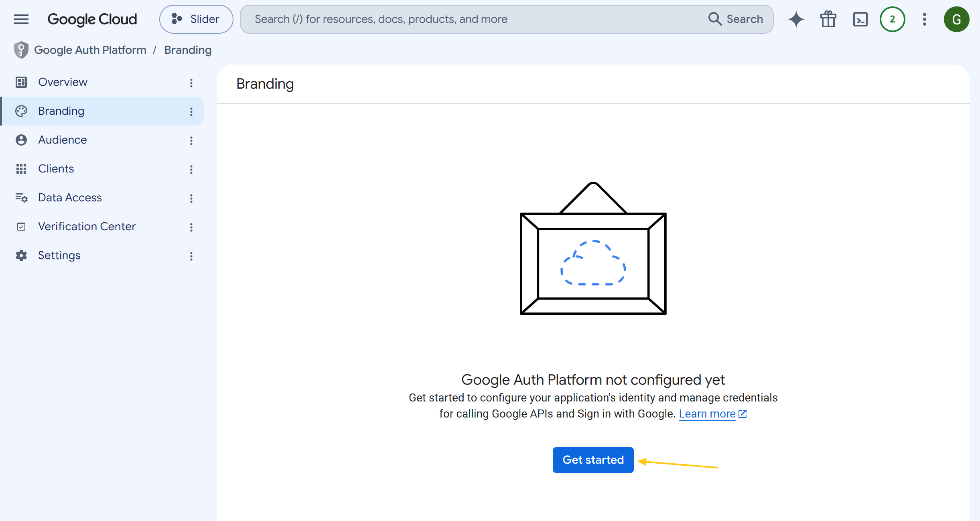This screenshot has width=980, height=521.
Task: Open Verification Center in the sidebar
Action: click(x=102, y=227)
